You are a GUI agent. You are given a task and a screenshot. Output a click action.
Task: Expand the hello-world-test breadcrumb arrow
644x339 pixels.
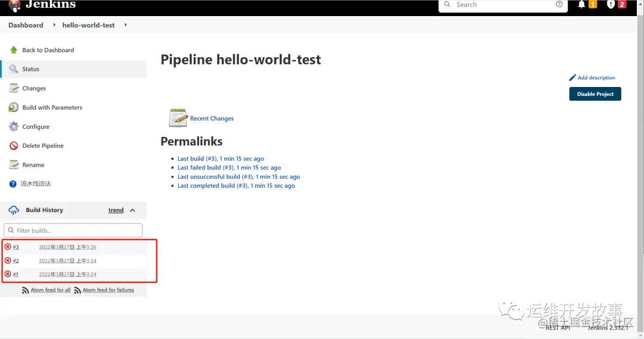[125, 25]
